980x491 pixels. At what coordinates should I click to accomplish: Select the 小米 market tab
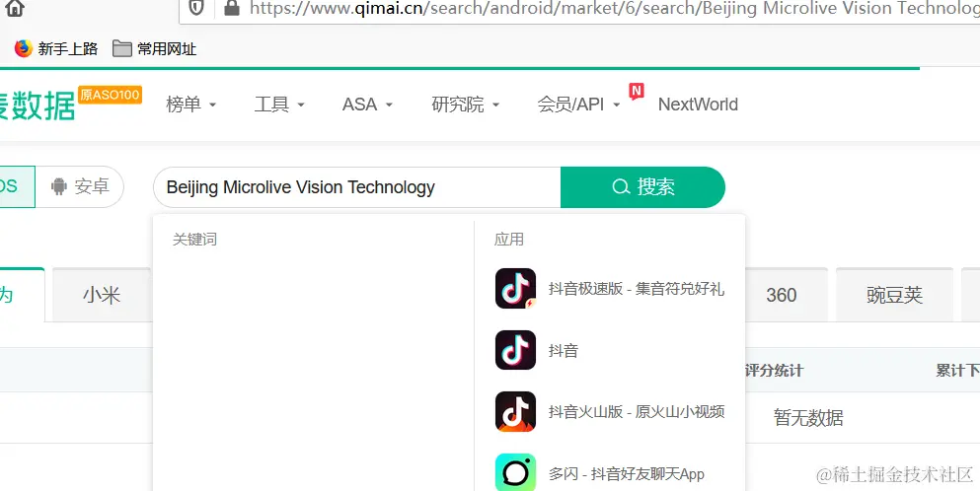(x=102, y=295)
